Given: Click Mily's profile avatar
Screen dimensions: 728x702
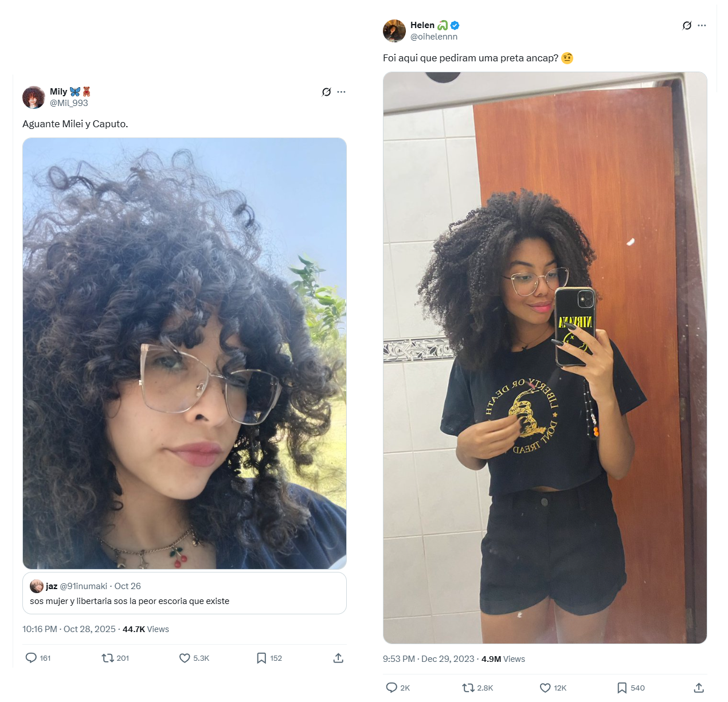Looking at the screenshot, I should pyautogui.click(x=34, y=97).
